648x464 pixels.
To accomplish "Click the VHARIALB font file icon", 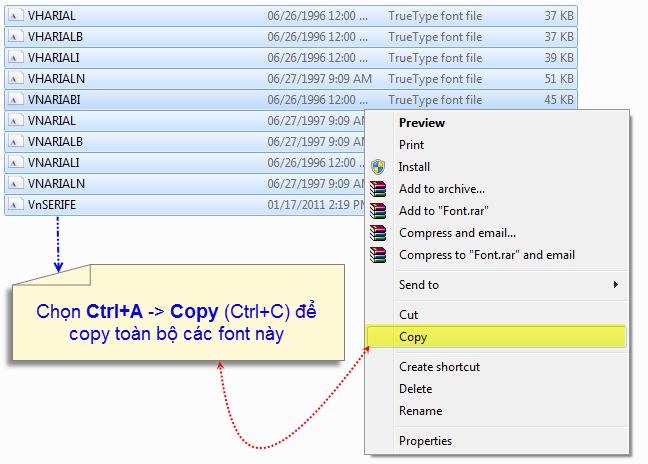I will [16, 37].
